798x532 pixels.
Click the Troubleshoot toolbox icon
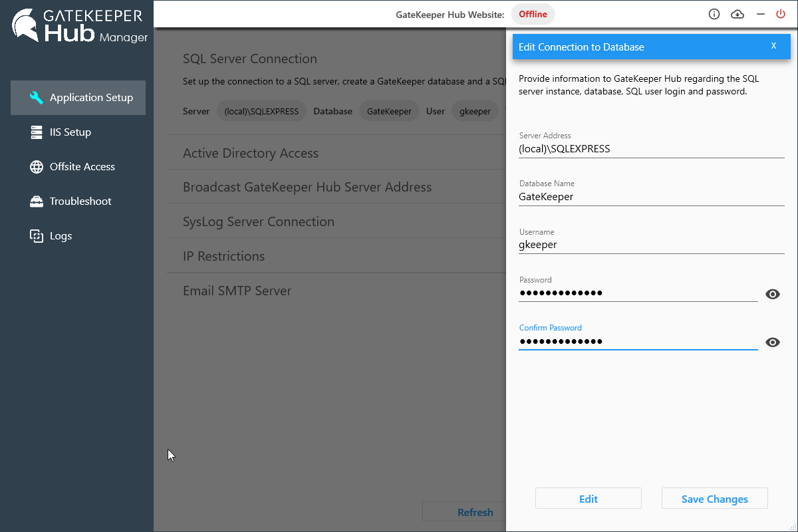36,201
